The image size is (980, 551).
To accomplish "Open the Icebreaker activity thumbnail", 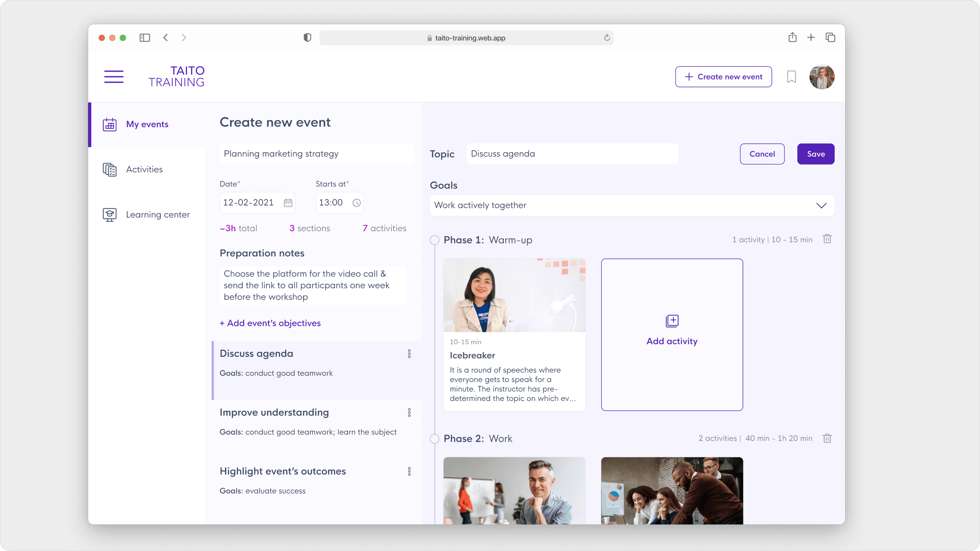I will [514, 295].
